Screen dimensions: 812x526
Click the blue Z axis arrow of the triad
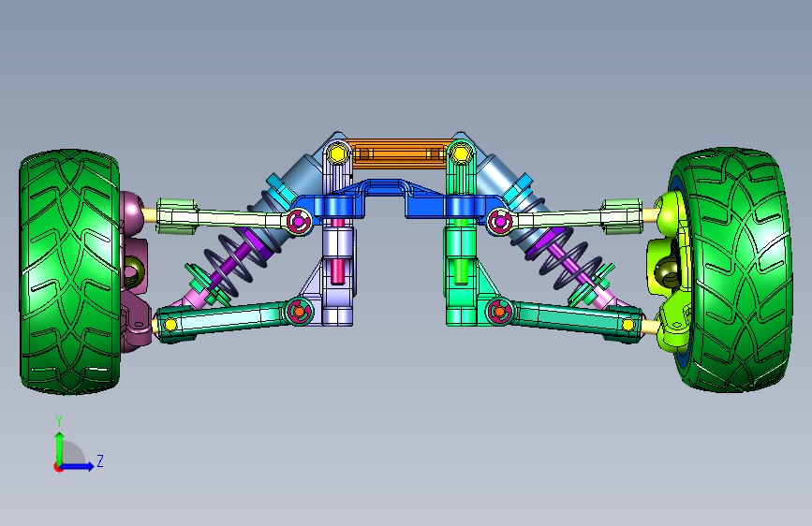(x=78, y=466)
